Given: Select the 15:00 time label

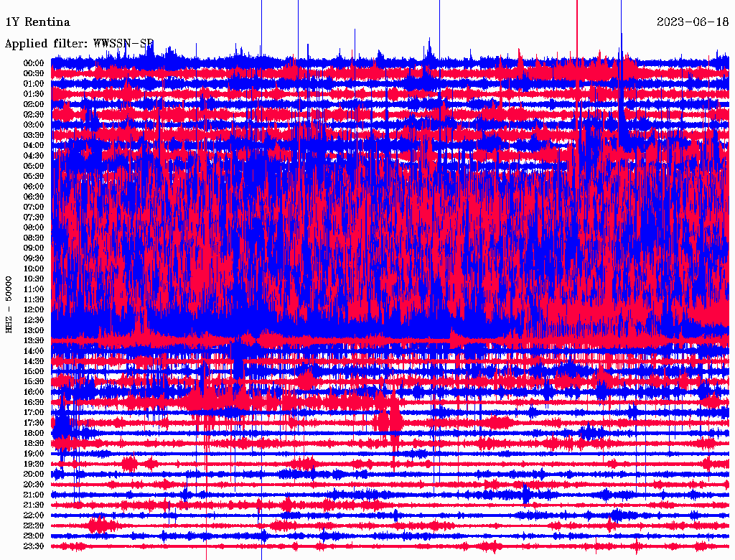Looking at the screenshot, I should click(34, 372).
